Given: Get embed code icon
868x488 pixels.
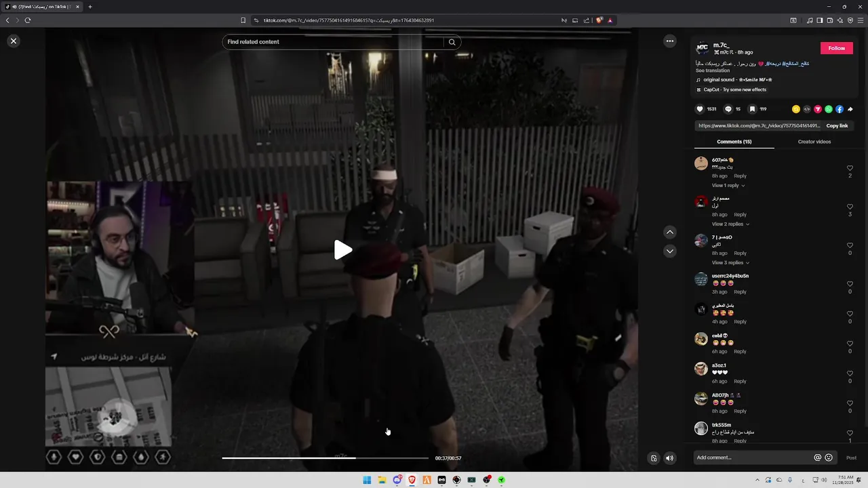Looking at the screenshot, I should pyautogui.click(x=807, y=109).
